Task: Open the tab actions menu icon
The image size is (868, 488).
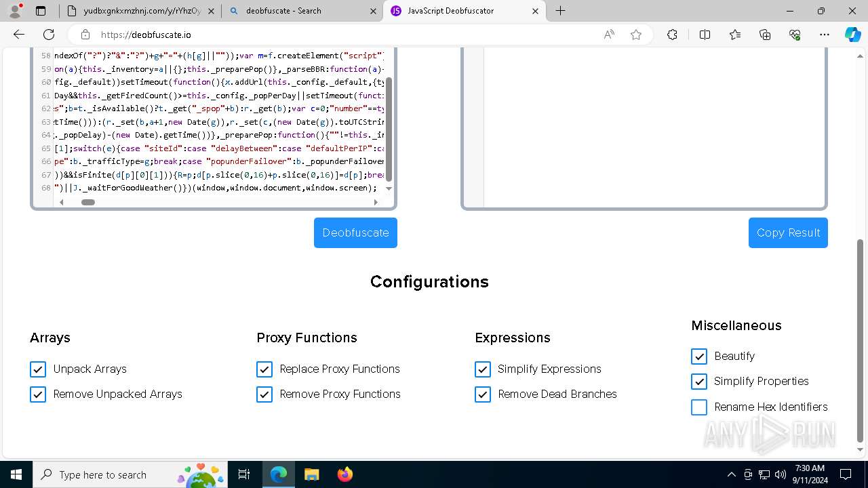Action: [x=41, y=11]
